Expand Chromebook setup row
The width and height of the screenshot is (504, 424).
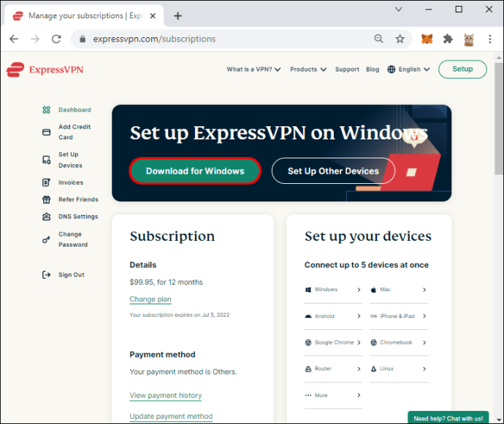(x=399, y=342)
